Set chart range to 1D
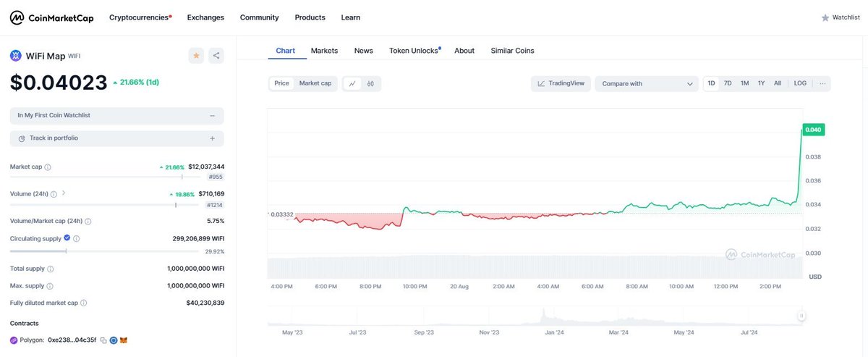Screen dimensions: 868x357 [x=711, y=84]
